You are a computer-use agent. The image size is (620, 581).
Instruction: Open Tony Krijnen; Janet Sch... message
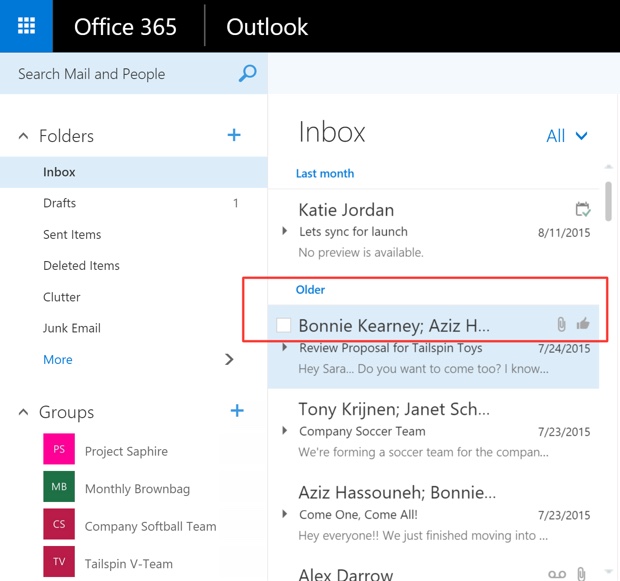pos(433,430)
